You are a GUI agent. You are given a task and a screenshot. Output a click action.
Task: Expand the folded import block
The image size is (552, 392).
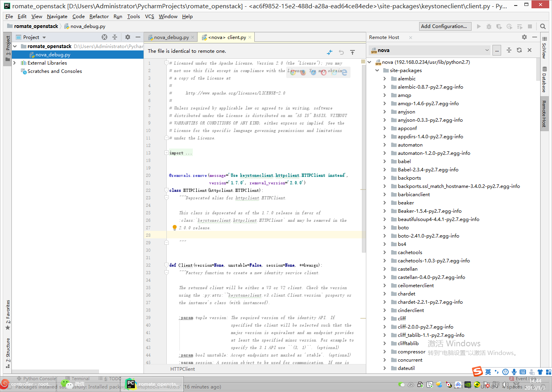point(166,153)
